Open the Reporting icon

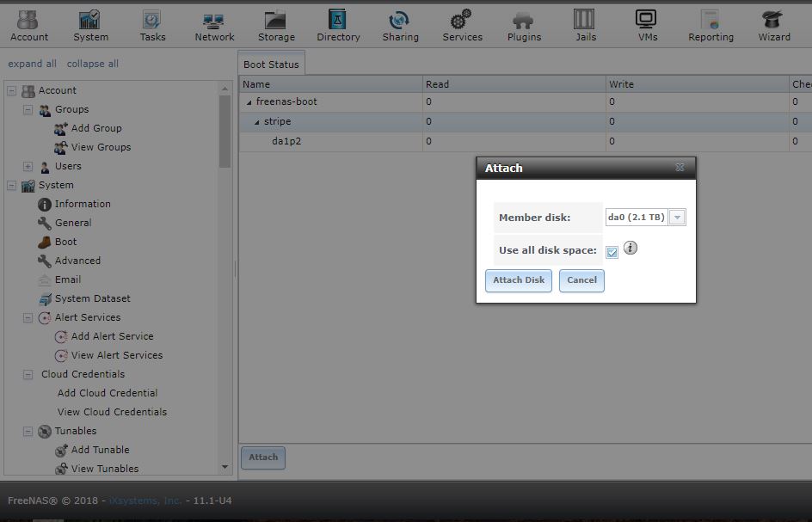(x=710, y=21)
